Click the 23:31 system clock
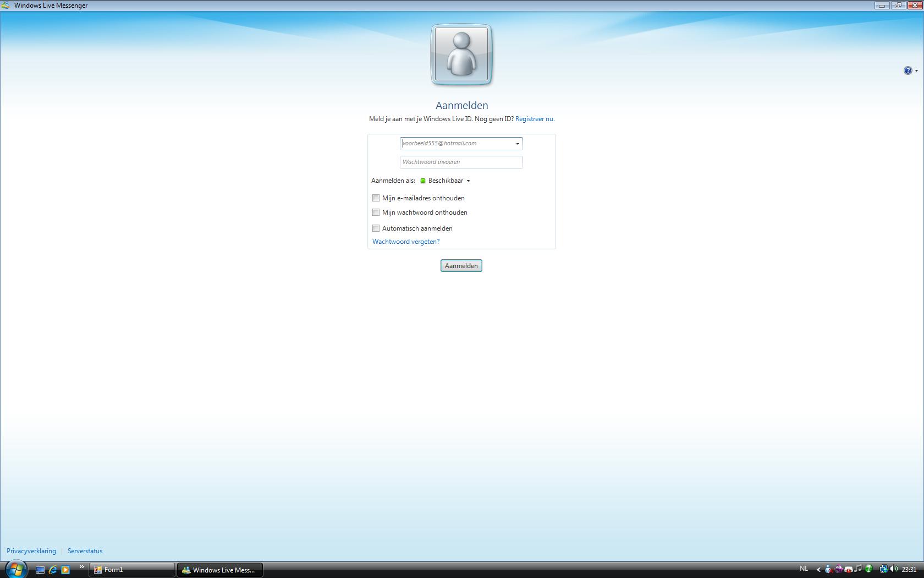The height and width of the screenshot is (578, 924). click(909, 570)
